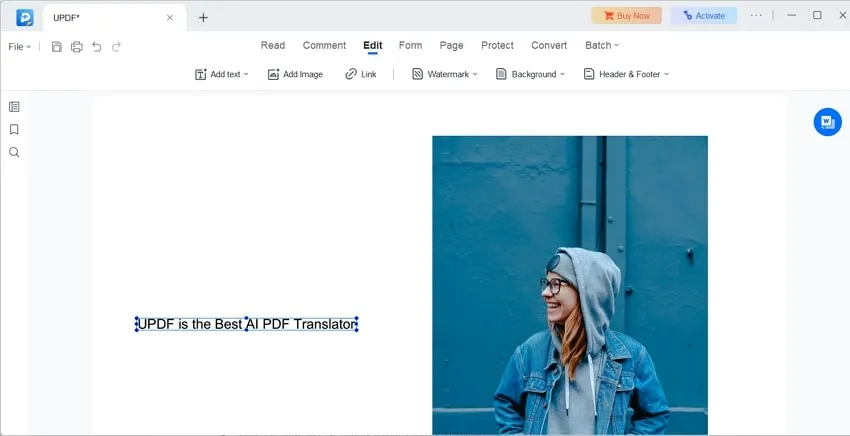The width and height of the screenshot is (850, 436).
Task: Open the three-dot more options menu
Action: tap(756, 16)
